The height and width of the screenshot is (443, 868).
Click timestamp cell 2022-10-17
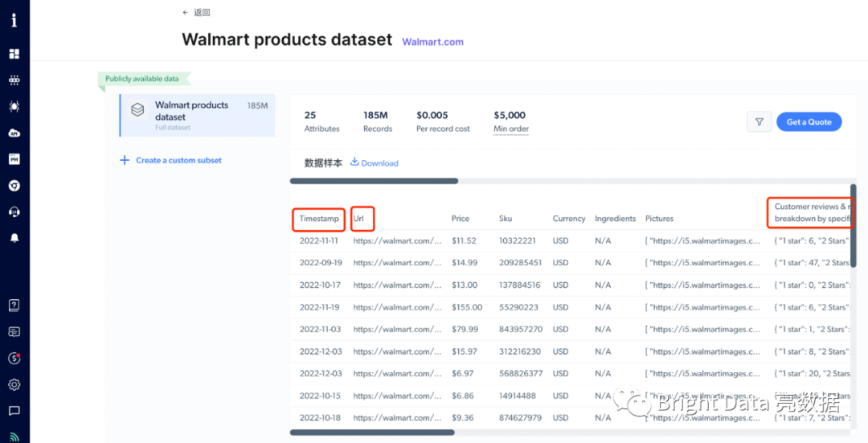click(320, 285)
